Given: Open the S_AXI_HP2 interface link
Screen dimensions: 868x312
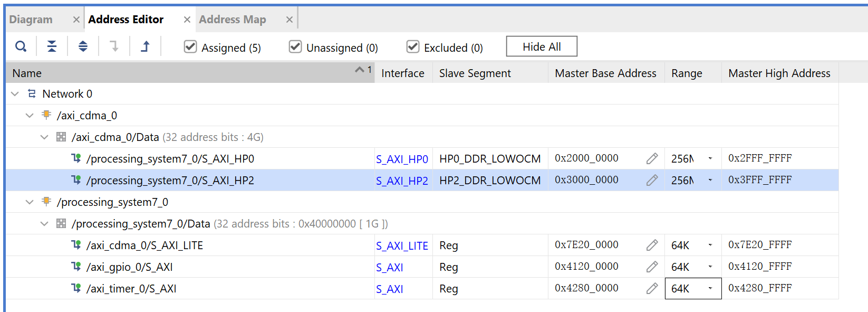Looking at the screenshot, I should pyautogui.click(x=402, y=181).
